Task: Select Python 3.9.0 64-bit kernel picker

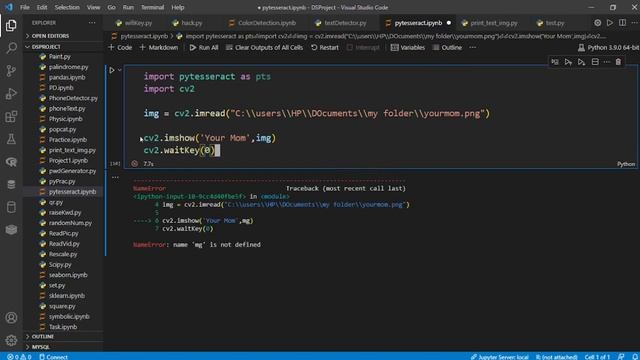Action: click(609, 47)
